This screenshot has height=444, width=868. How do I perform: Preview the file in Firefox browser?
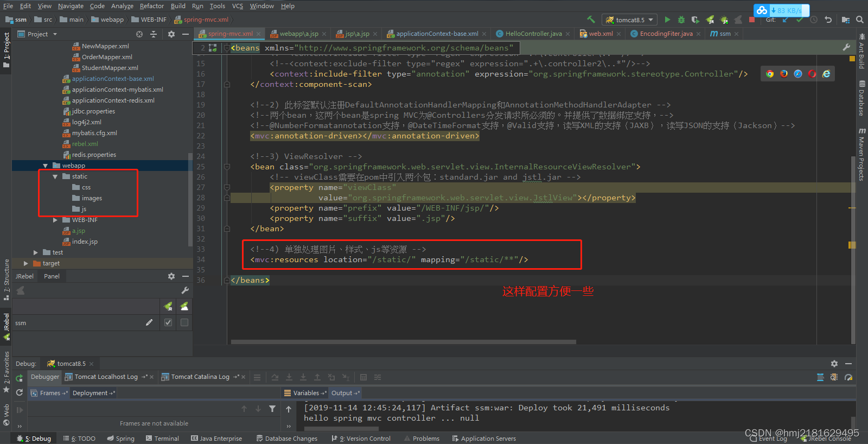784,74
